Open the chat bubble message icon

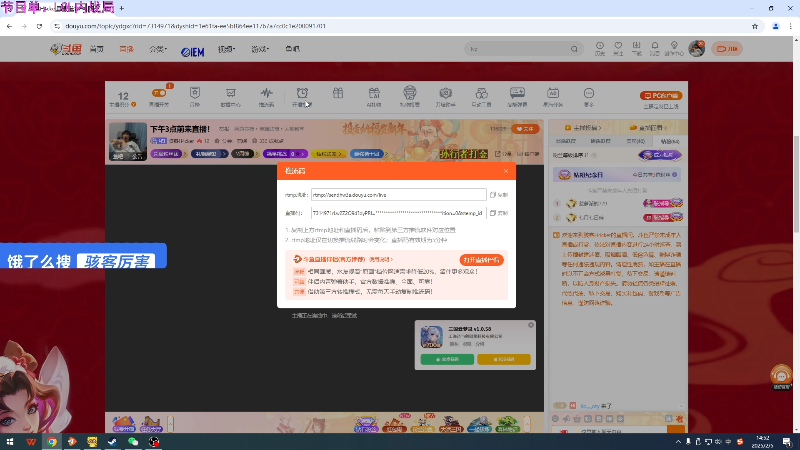pos(517,93)
